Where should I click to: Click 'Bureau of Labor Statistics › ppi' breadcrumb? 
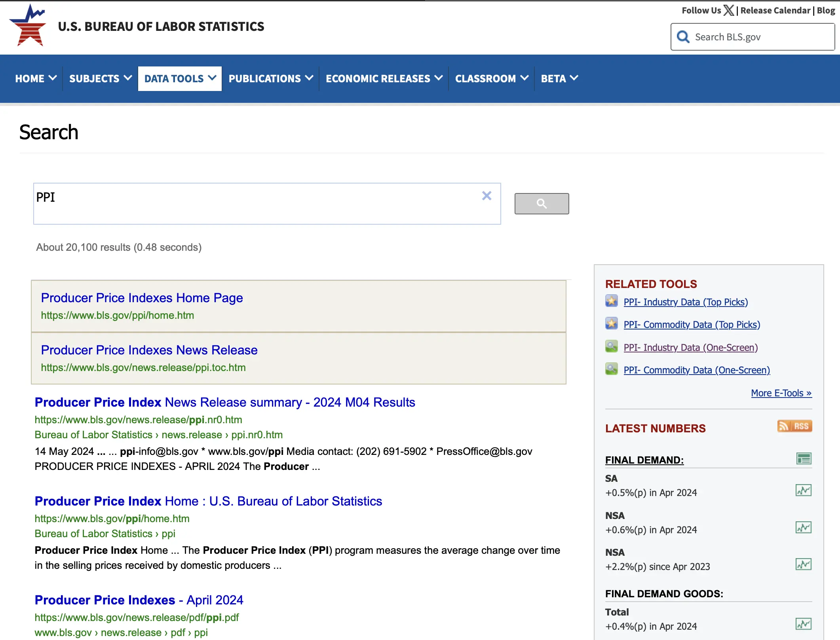(105, 534)
